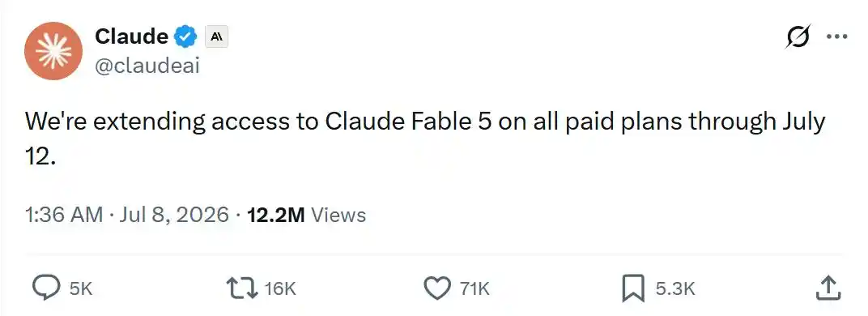Click the 5.3K bookmarks count
868x316 pixels.
(x=674, y=288)
